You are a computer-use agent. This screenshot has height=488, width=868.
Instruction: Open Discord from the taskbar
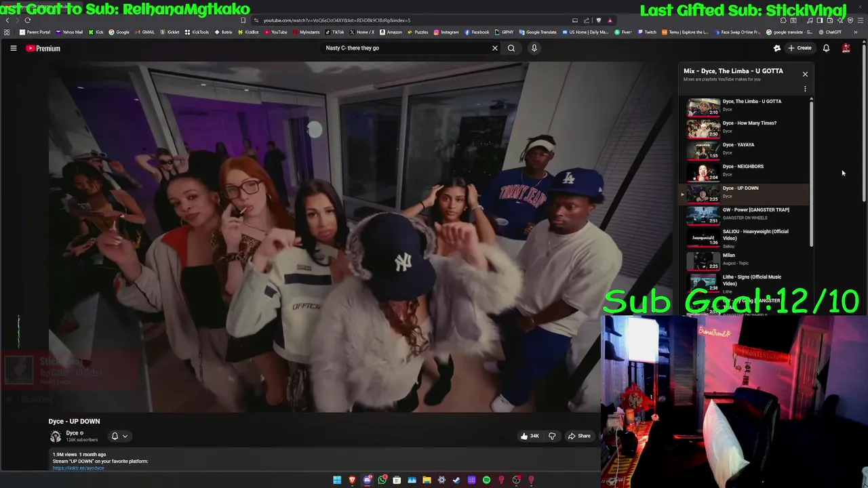pyautogui.click(x=367, y=480)
